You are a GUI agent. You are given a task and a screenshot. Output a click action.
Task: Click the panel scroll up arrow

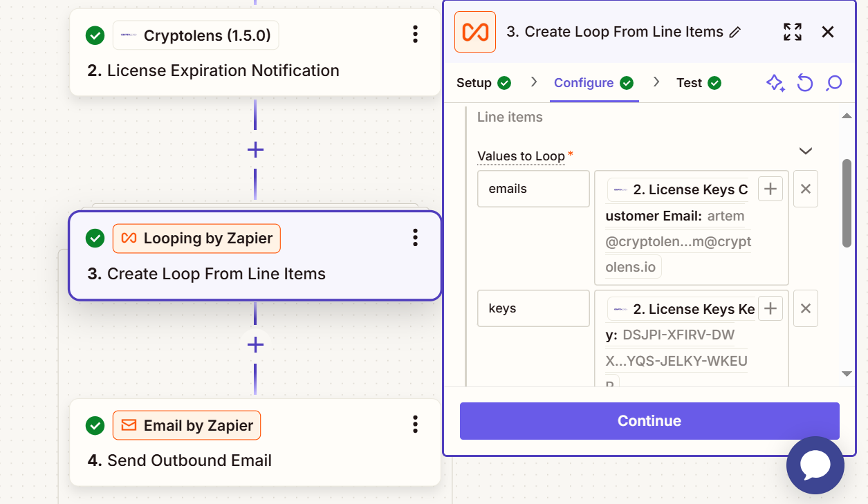click(x=847, y=116)
